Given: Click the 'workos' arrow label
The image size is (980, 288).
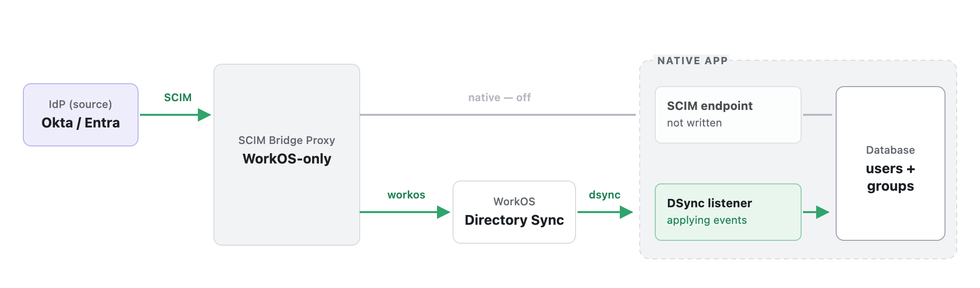Looking at the screenshot, I should pos(406,195).
